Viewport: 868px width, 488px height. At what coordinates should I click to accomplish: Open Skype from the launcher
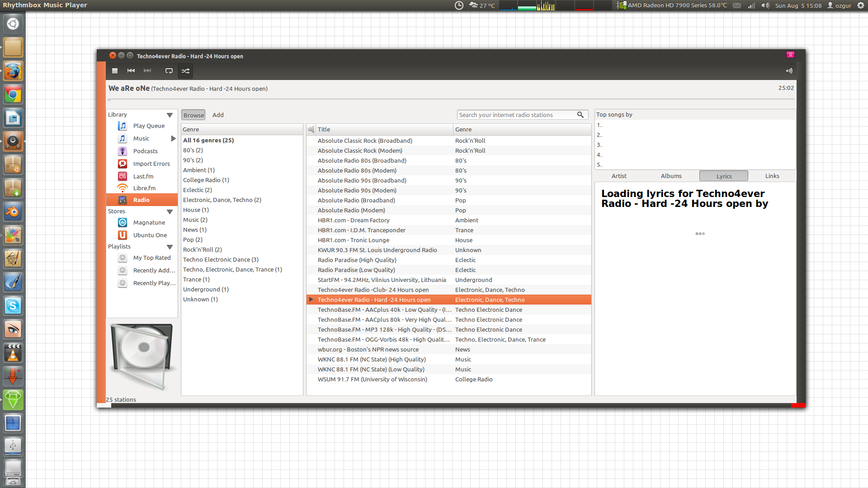13,306
